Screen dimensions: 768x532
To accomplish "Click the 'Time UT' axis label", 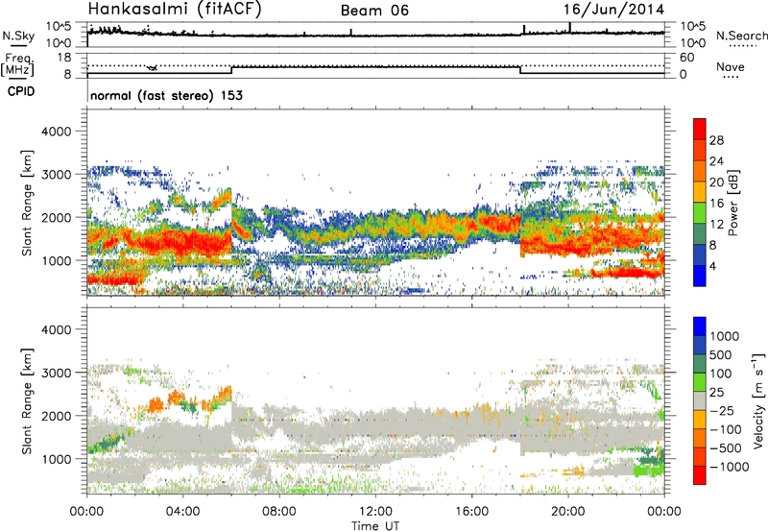I will coord(375,526).
